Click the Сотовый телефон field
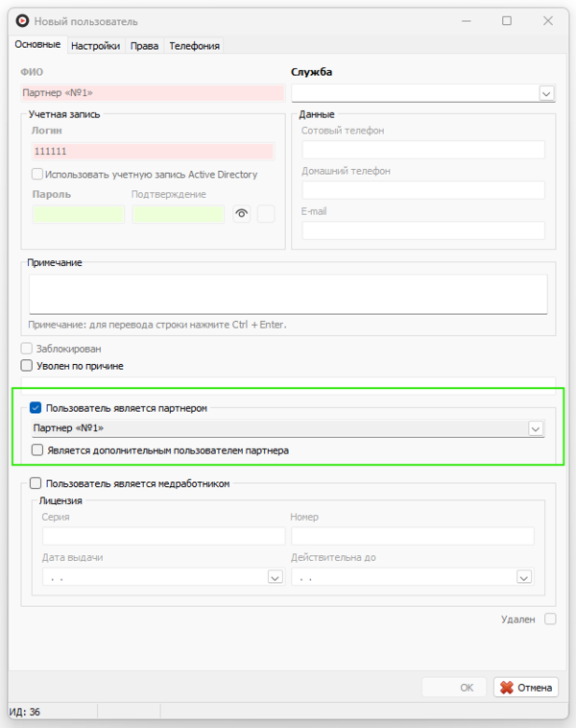This screenshot has height=728, width=576. (x=423, y=150)
